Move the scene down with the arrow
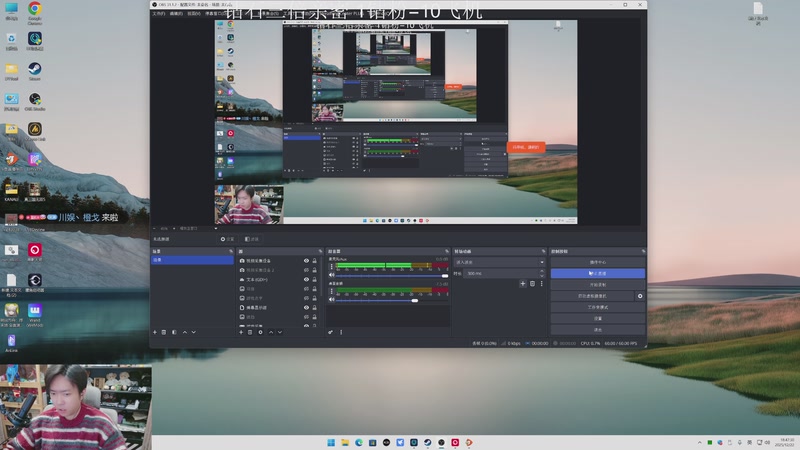 [193, 332]
